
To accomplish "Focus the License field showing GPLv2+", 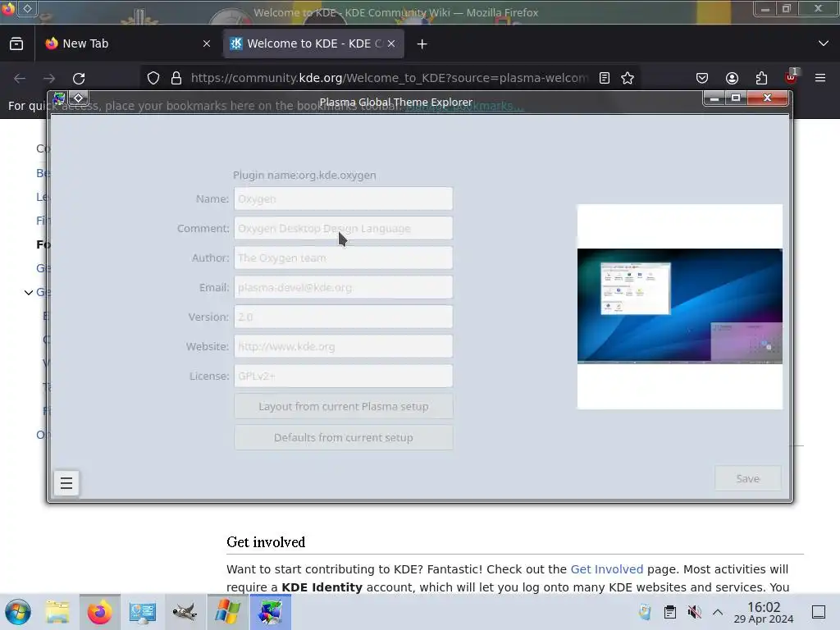I will pos(344,376).
